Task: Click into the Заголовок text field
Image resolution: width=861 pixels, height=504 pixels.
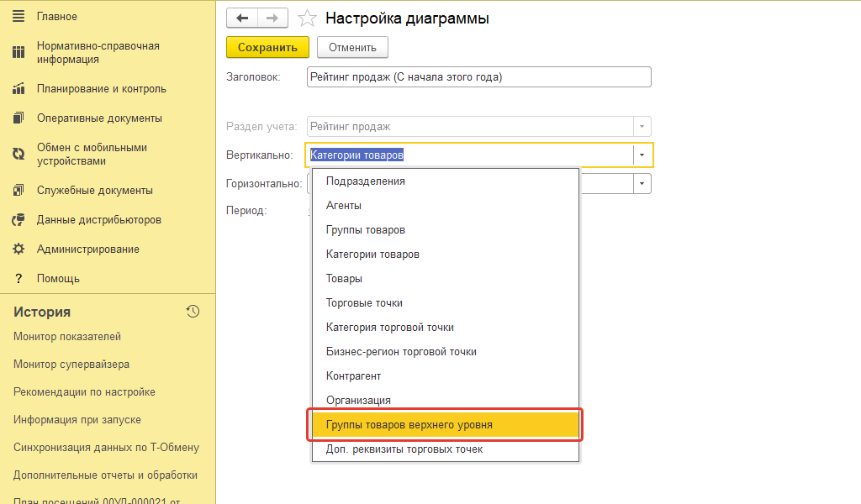Action: tap(479, 77)
